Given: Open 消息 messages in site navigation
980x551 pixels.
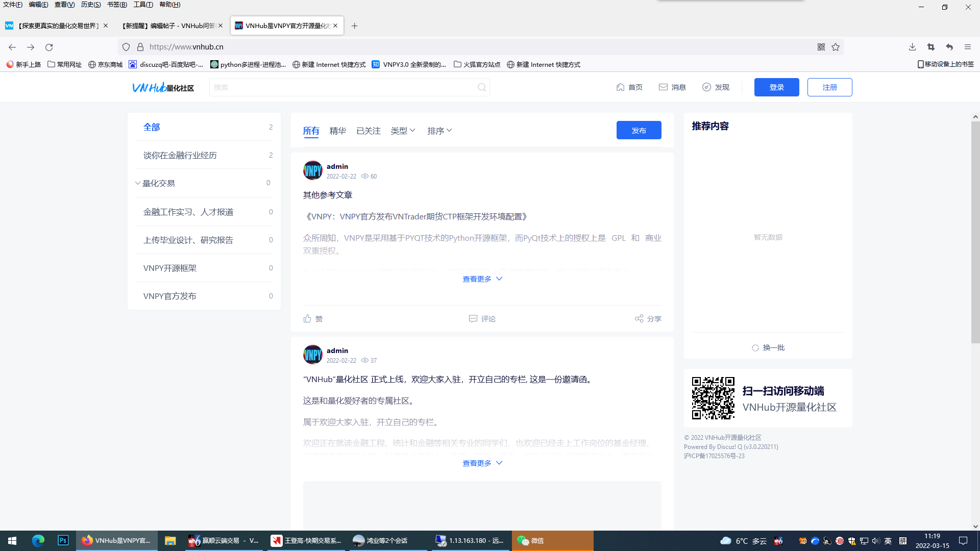Looking at the screenshot, I should (x=672, y=87).
